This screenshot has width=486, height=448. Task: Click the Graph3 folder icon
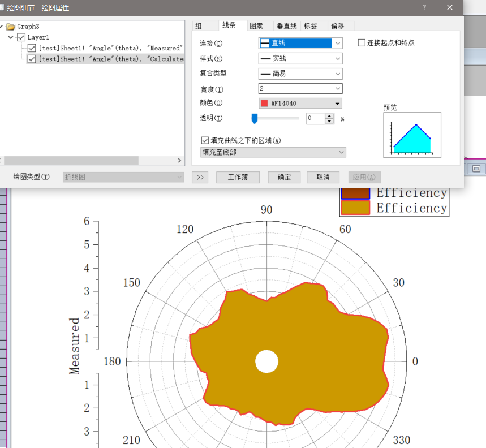pyautogui.click(x=11, y=27)
